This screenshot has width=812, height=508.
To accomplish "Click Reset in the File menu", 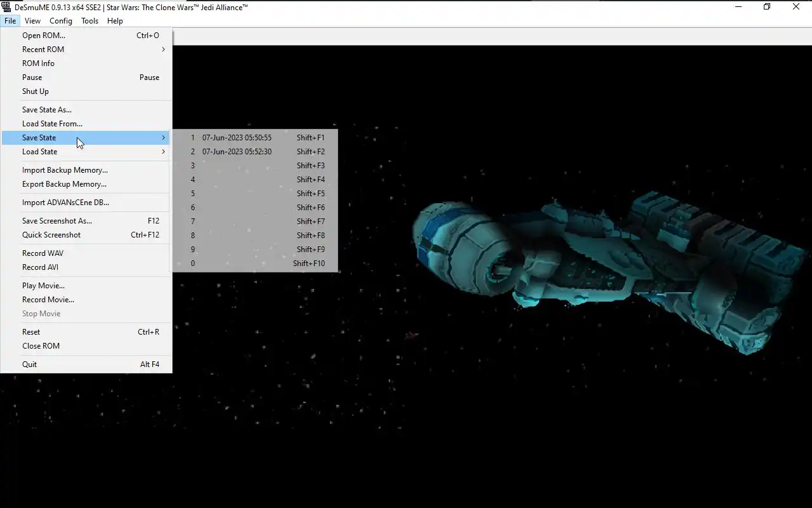I will (x=86, y=332).
